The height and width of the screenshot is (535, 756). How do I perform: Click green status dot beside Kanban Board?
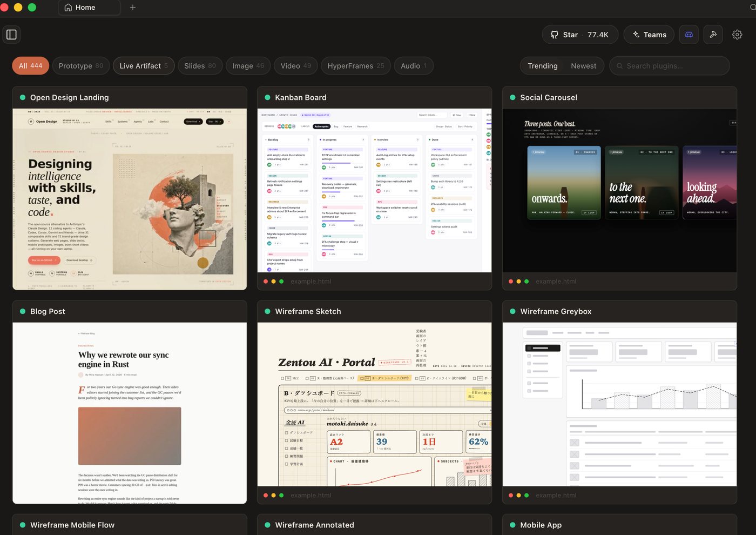267,97
